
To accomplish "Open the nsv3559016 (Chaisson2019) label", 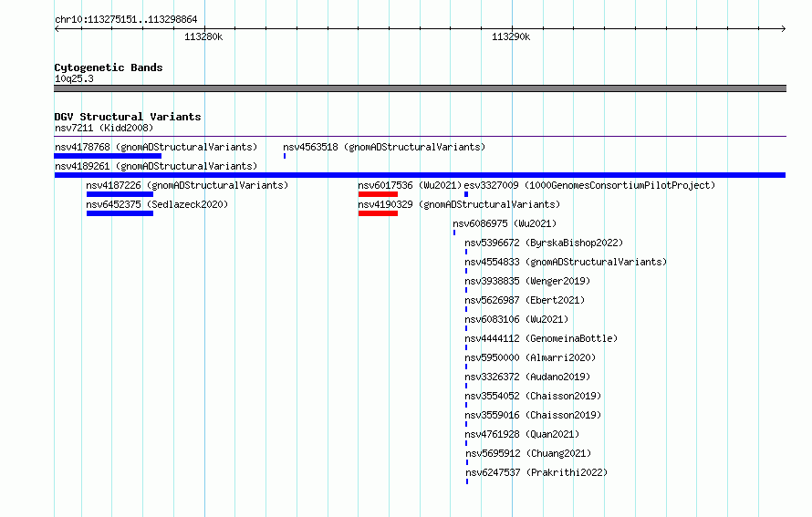I will (x=533, y=415).
